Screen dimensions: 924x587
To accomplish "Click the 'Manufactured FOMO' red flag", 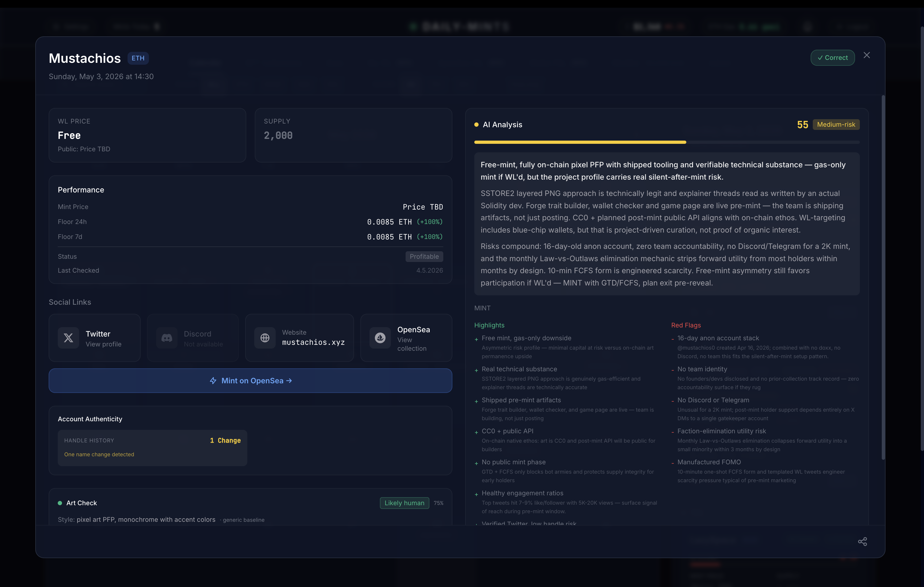I will point(709,462).
